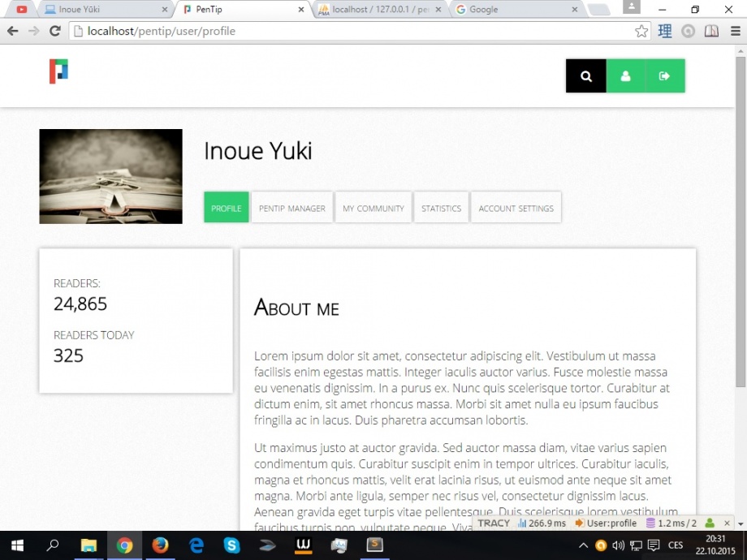Switch to the Statistics tab

coord(441,208)
